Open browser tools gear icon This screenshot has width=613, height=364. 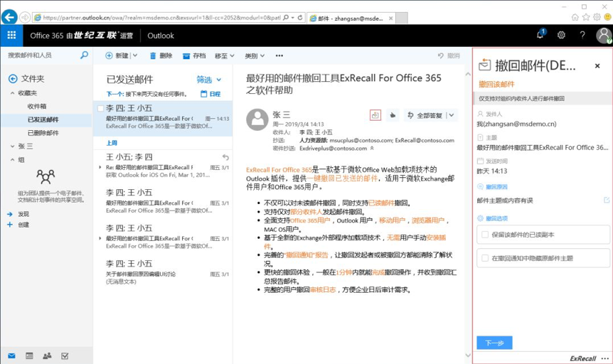coord(597,17)
